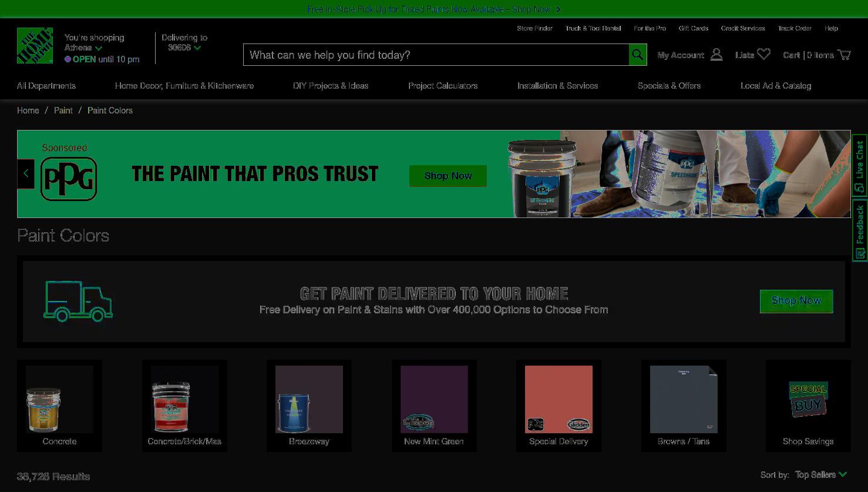This screenshot has width=868, height=492.
Task: Focus the search input field
Action: click(x=436, y=55)
